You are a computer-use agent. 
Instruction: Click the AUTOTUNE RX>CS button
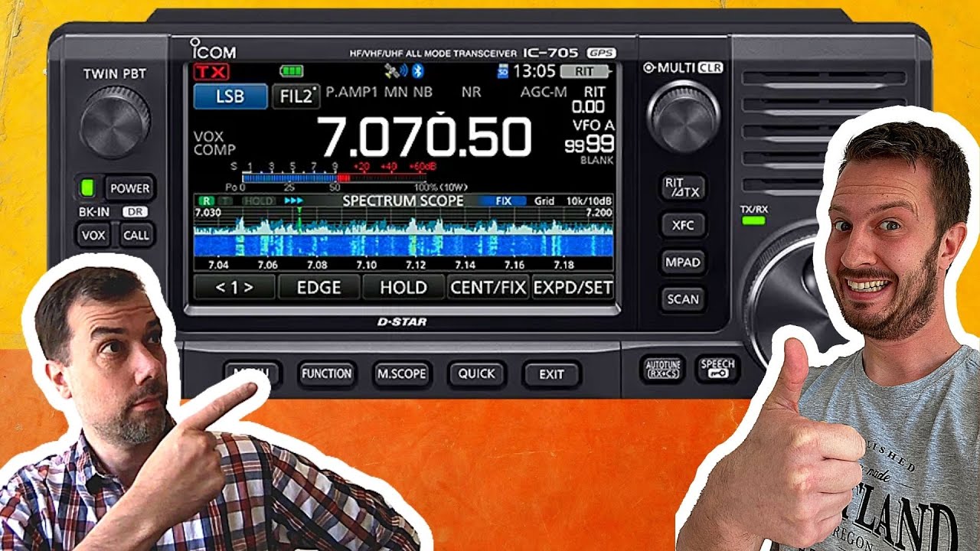tap(662, 370)
